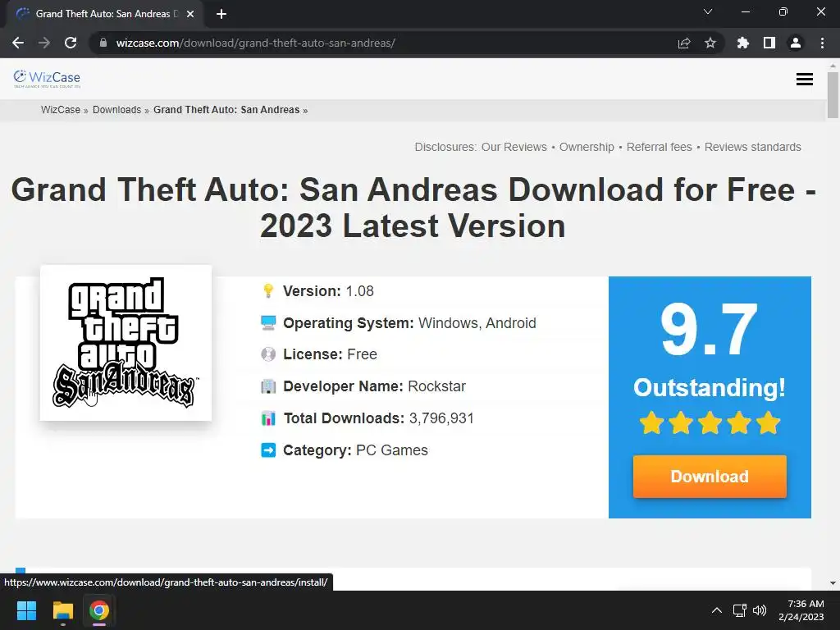Open the Chrome extensions puzzle icon

click(x=743, y=43)
